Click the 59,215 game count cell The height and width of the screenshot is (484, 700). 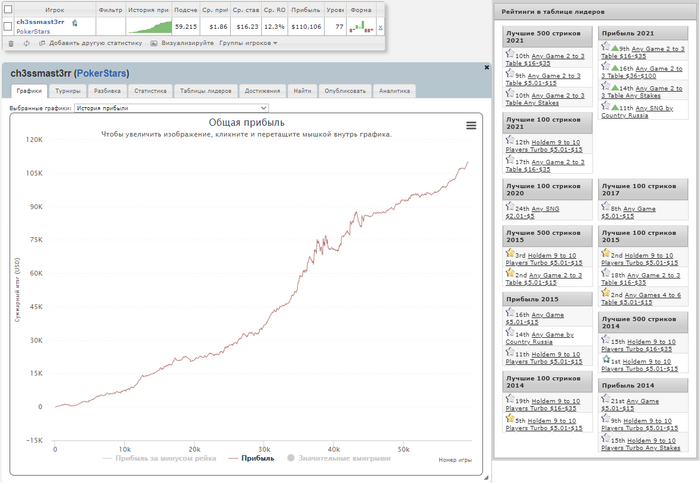point(186,27)
